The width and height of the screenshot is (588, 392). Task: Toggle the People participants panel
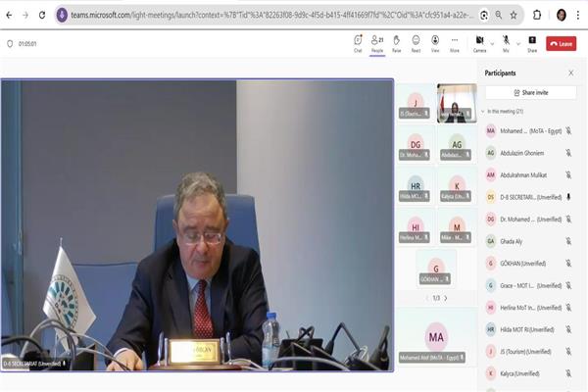pos(377,44)
